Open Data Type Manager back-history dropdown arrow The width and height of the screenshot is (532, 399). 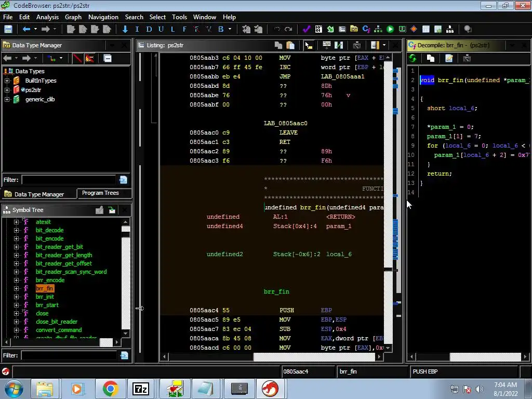(16, 58)
